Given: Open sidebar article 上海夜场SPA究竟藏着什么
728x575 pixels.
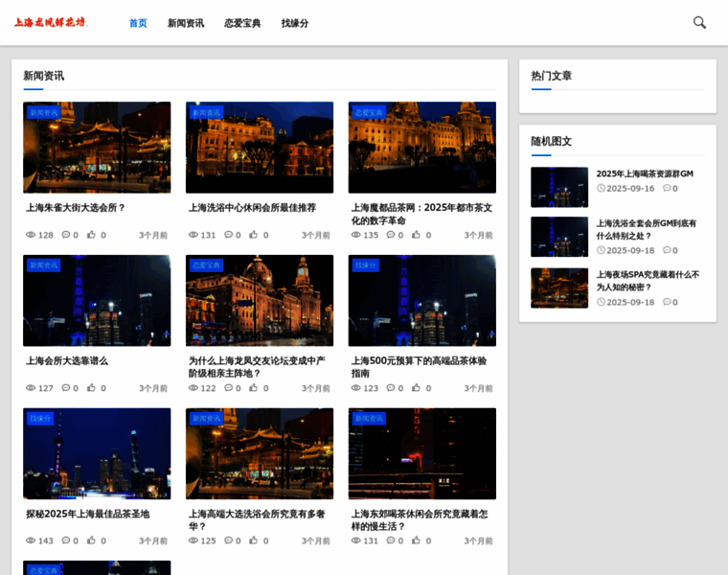Looking at the screenshot, I should pos(648,280).
